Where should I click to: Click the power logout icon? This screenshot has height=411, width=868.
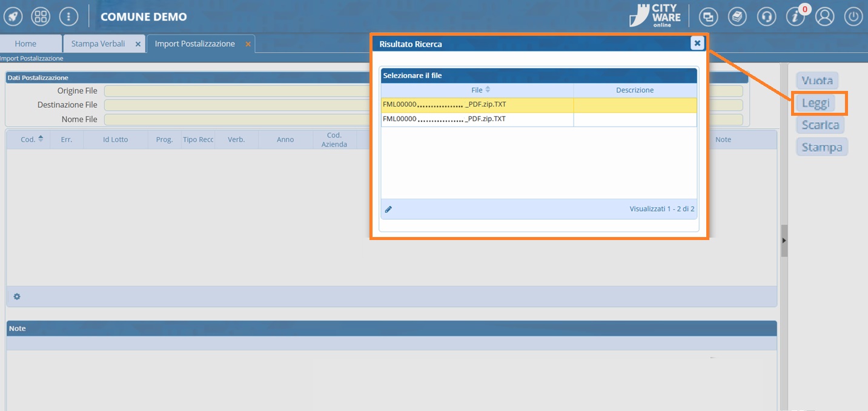tap(853, 17)
